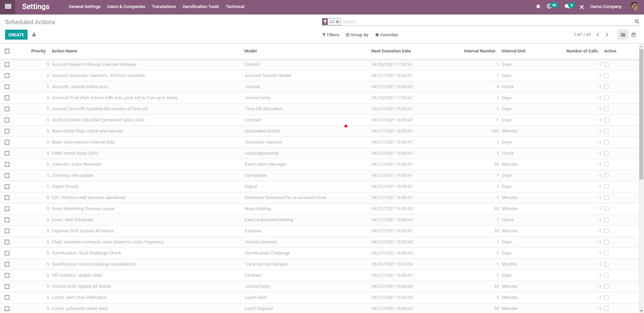Select the Base Action Rule row checkbox

coord(7,131)
